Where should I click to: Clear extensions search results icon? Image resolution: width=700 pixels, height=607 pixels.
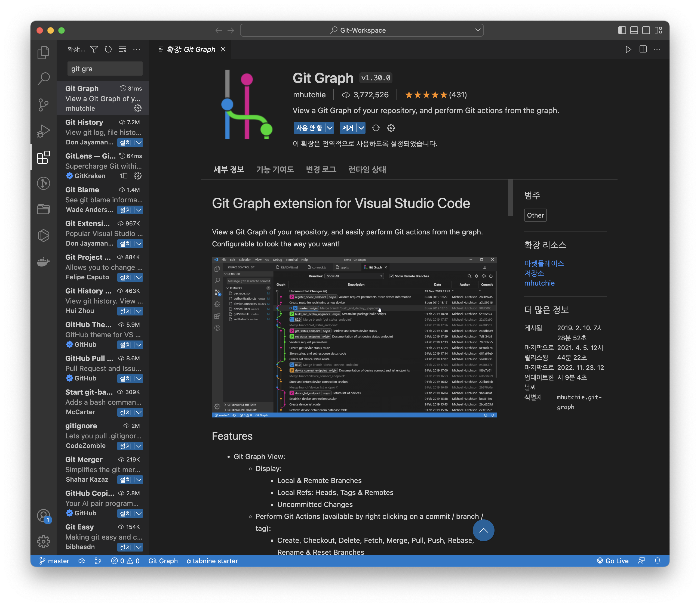122,49
